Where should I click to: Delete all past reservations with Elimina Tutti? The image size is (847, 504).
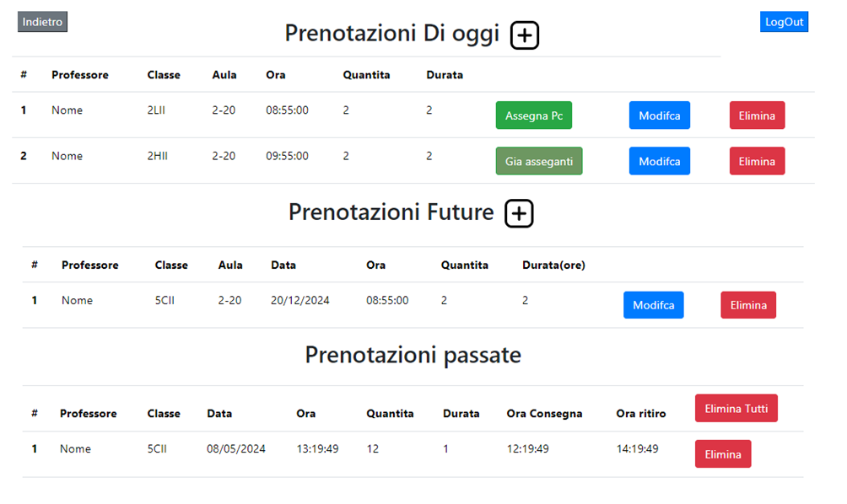tap(736, 409)
